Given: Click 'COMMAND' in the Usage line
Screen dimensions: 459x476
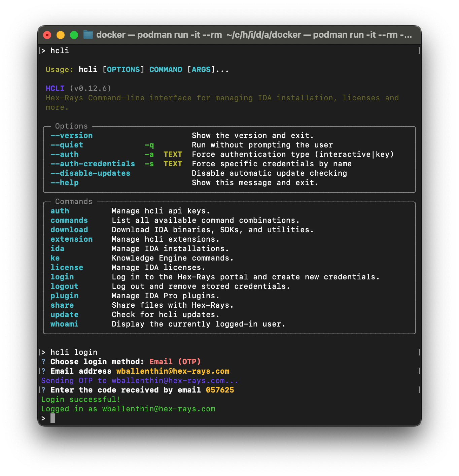Looking at the screenshot, I should click(166, 69).
